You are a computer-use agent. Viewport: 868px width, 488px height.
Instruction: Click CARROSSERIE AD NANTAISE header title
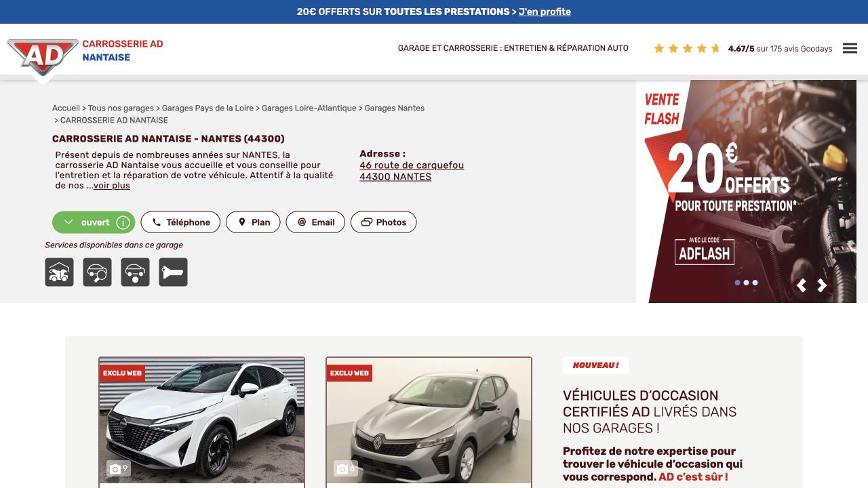click(123, 50)
